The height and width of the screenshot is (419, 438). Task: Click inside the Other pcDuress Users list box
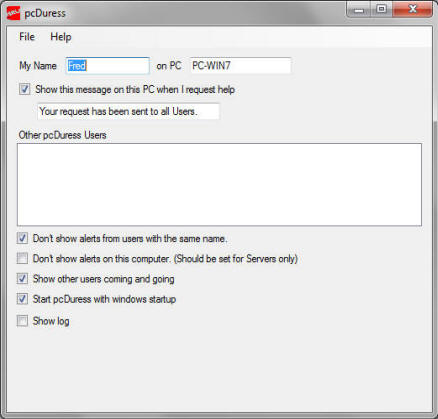coord(219,185)
